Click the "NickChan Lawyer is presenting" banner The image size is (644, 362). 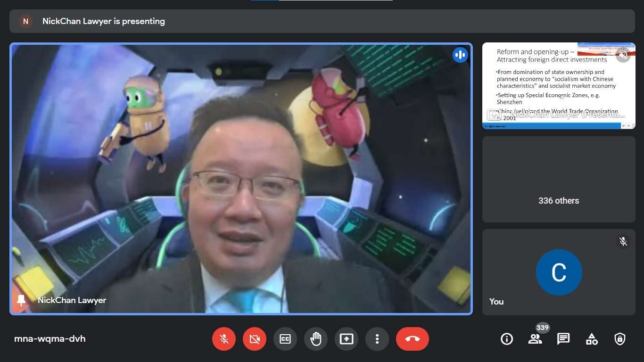coord(104,21)
